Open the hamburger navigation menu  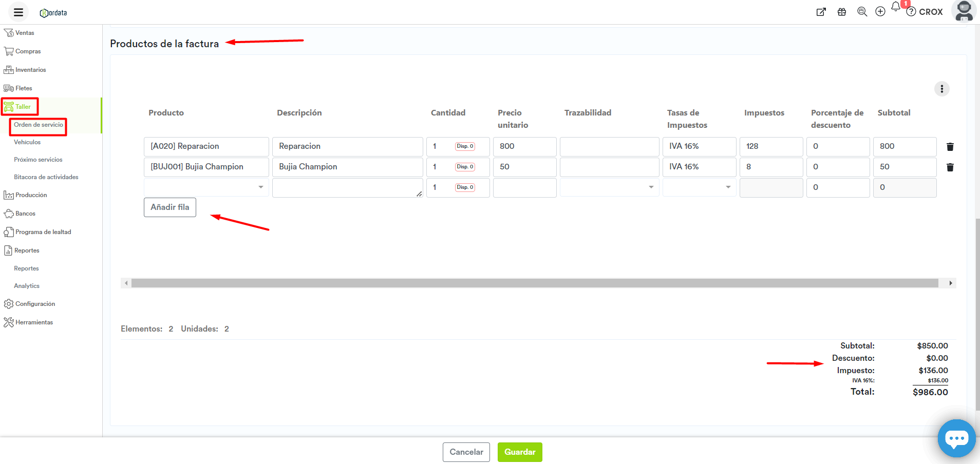(18, 12)
